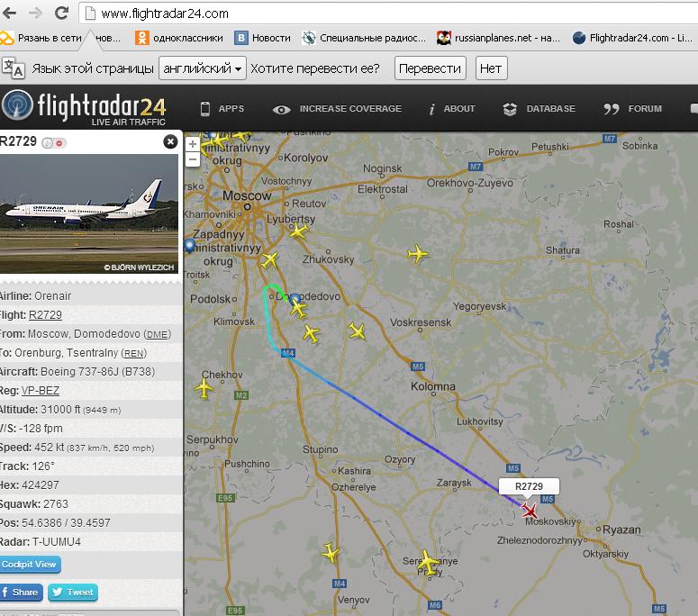
Task: Click the blue airport pin at Domodedovo
Action: (x=295, y=298)
